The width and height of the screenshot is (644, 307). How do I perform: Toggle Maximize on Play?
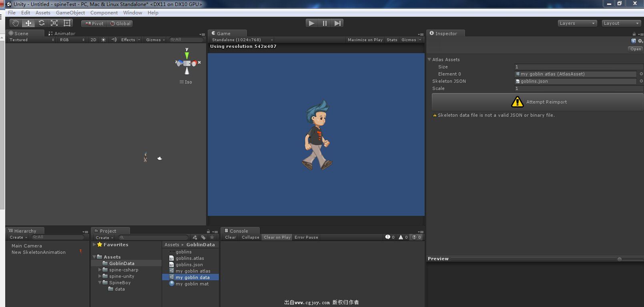point(365,40)
